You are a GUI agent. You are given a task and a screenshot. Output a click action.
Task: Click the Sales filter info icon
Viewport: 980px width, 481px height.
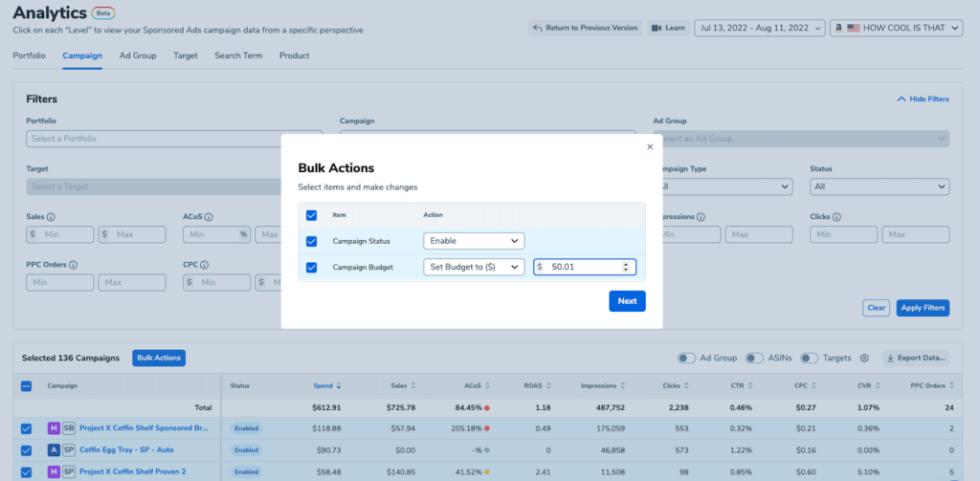click(51, 217)
